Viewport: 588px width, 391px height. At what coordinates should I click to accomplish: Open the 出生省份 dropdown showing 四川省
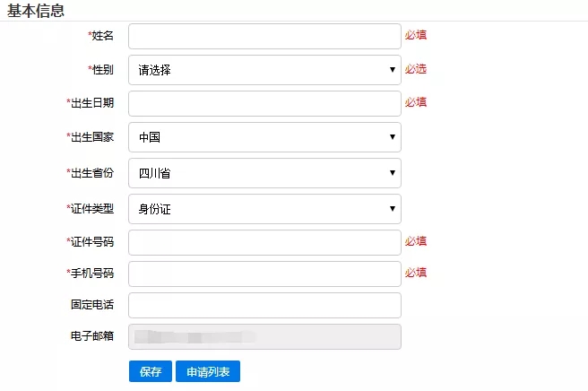coord(264,173)
